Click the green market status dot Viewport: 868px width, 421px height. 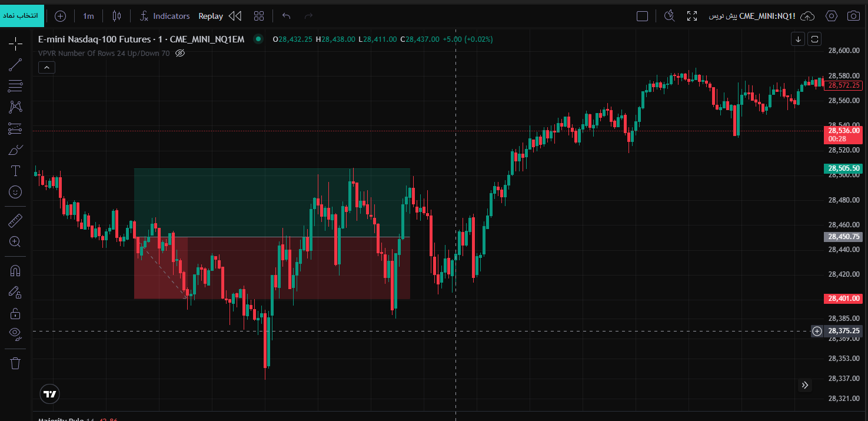point(258,39)
